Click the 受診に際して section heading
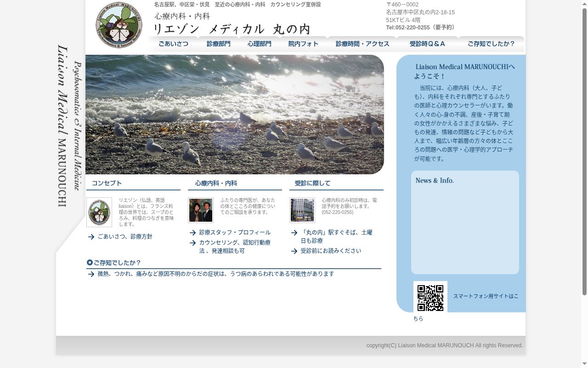The width and height of the screenshot is (588, 368). pos(312,183)
